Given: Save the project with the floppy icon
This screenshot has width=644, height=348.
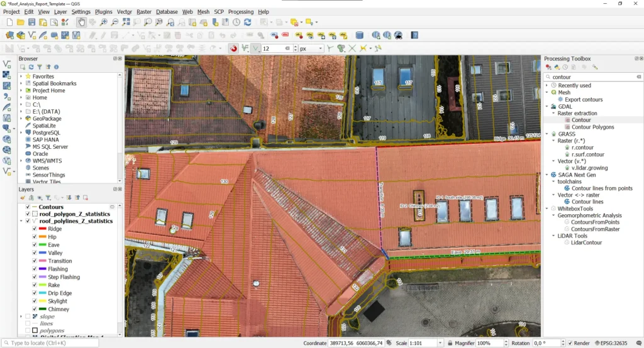Looking at the screenshot, I should (x=31, y=22).
